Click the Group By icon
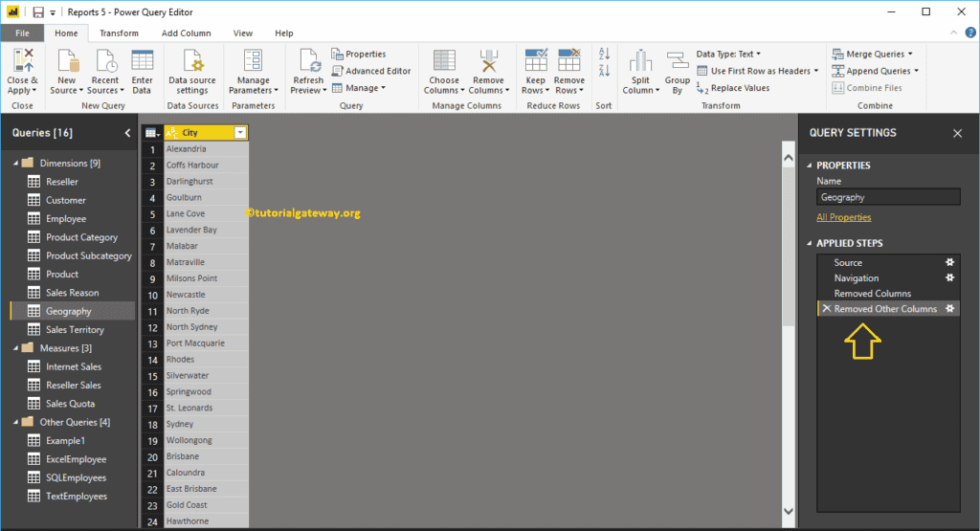Image resolution: width=980 pixels, height=531 pixels. coord(678,61)
